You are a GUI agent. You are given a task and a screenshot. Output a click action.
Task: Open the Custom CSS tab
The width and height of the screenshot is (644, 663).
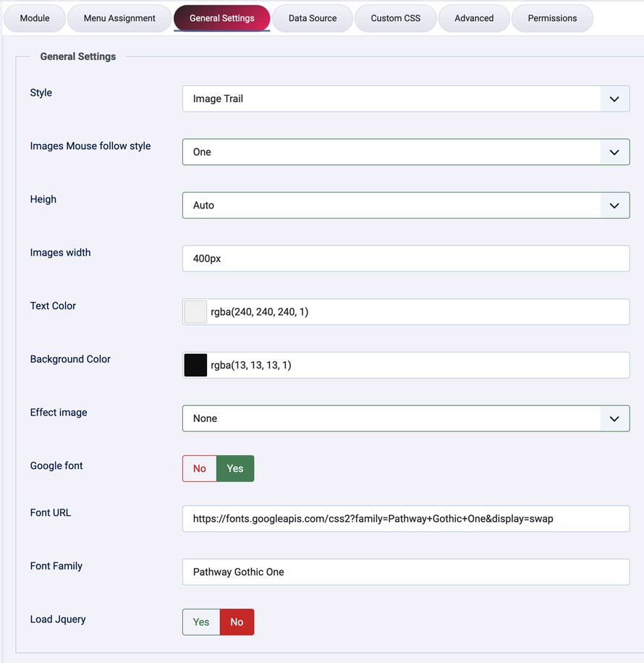(x=395, y=19)
